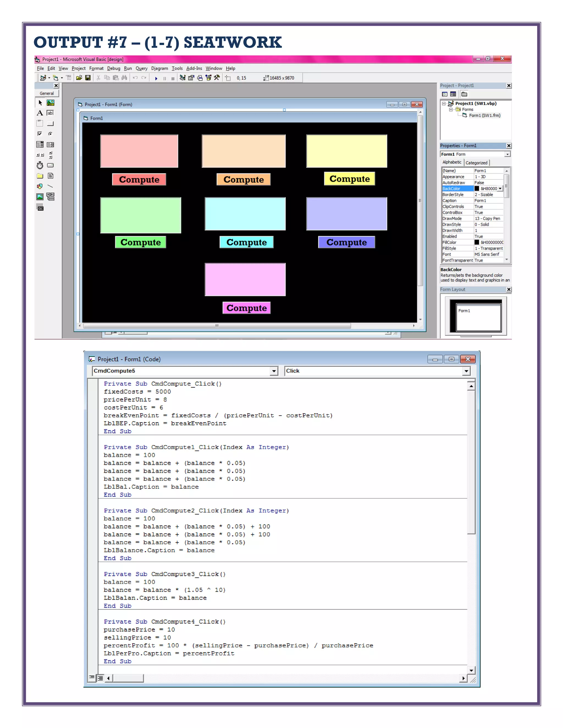Select the TextBox tool in toolbox
Screen dimensions: 563x728
(50, 113)
